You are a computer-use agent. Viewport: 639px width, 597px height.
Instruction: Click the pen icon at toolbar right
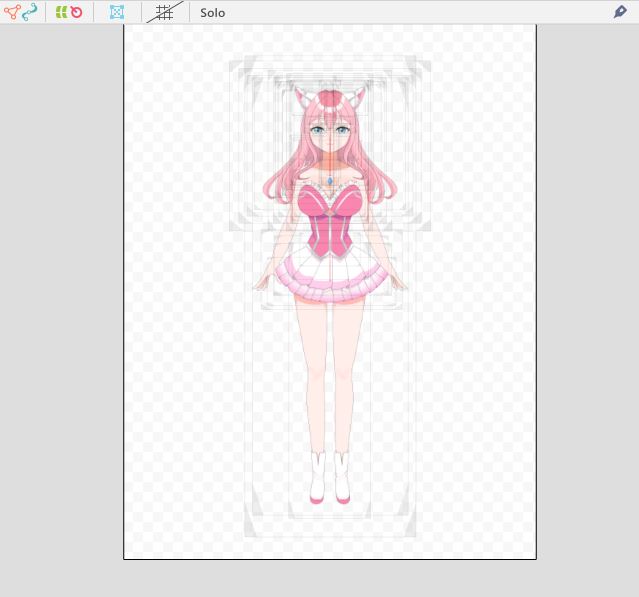pyautogui.click(x=620, y=11)
